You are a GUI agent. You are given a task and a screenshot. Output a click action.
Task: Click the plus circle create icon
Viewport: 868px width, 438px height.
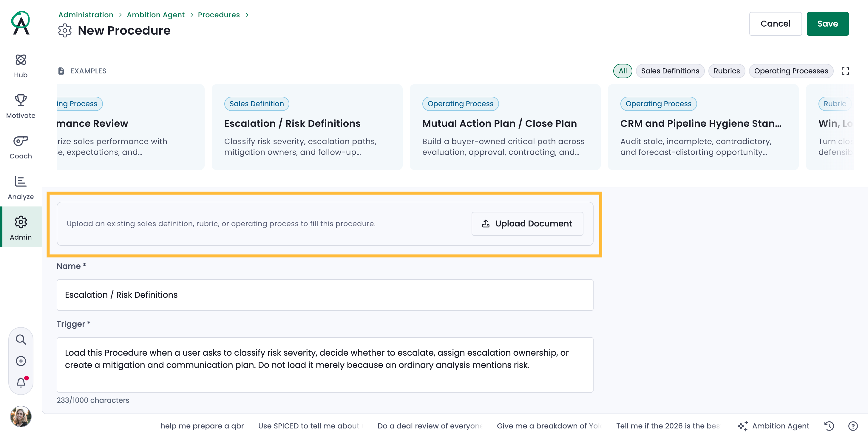(x=21, y=361)
